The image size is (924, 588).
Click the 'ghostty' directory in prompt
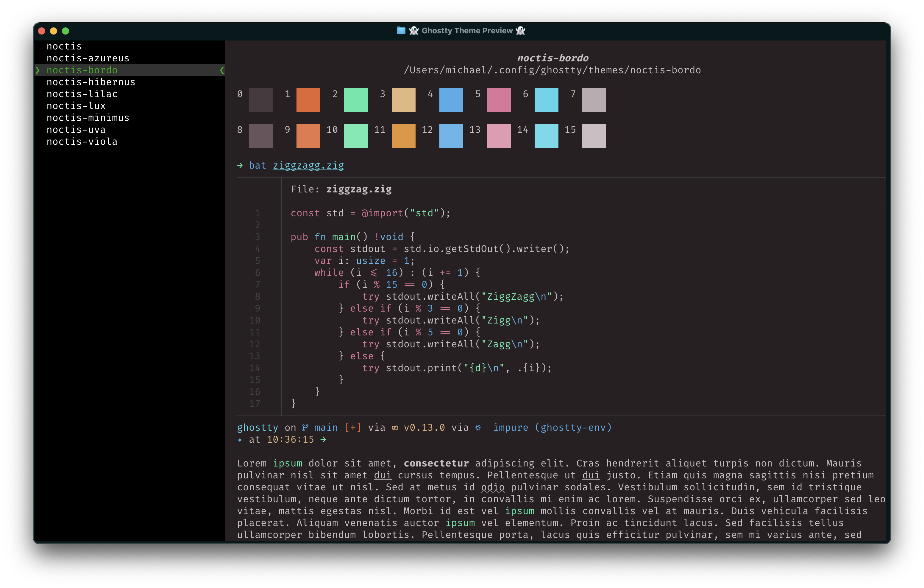[x=257, y=427]
